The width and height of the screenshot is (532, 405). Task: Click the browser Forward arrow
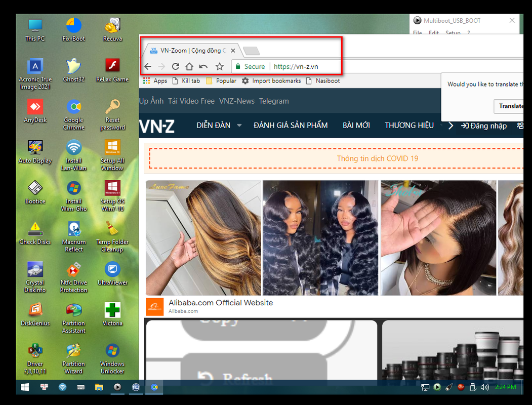click(x=161, y=66)
